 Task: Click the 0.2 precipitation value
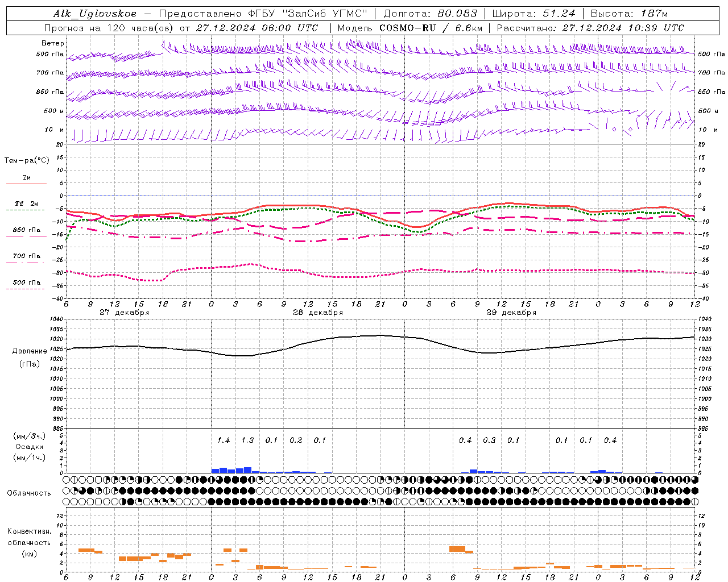[x=296, y=440]
